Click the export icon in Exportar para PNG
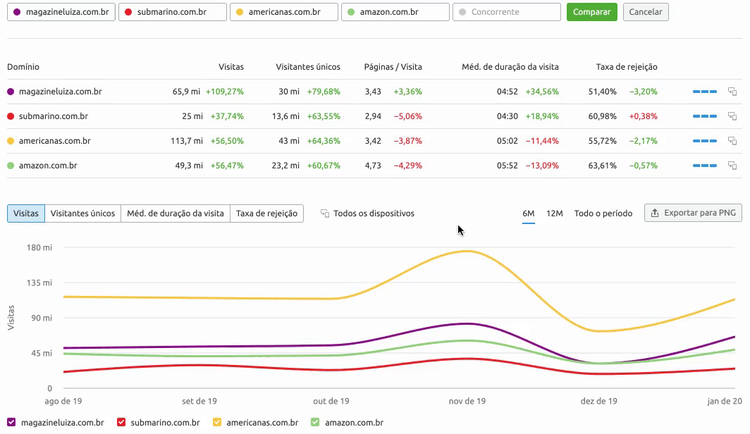The image size is (750, 434). (655, 213)
